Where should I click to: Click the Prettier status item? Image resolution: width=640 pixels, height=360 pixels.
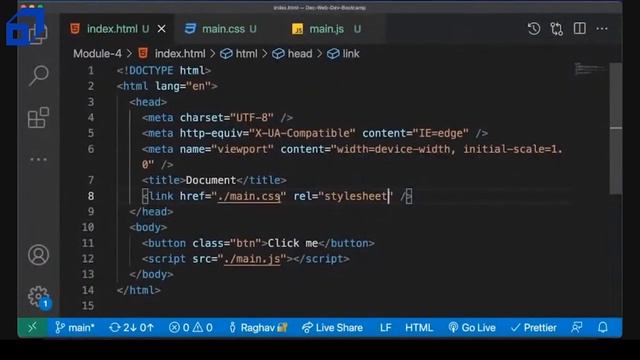click(534, 327)
